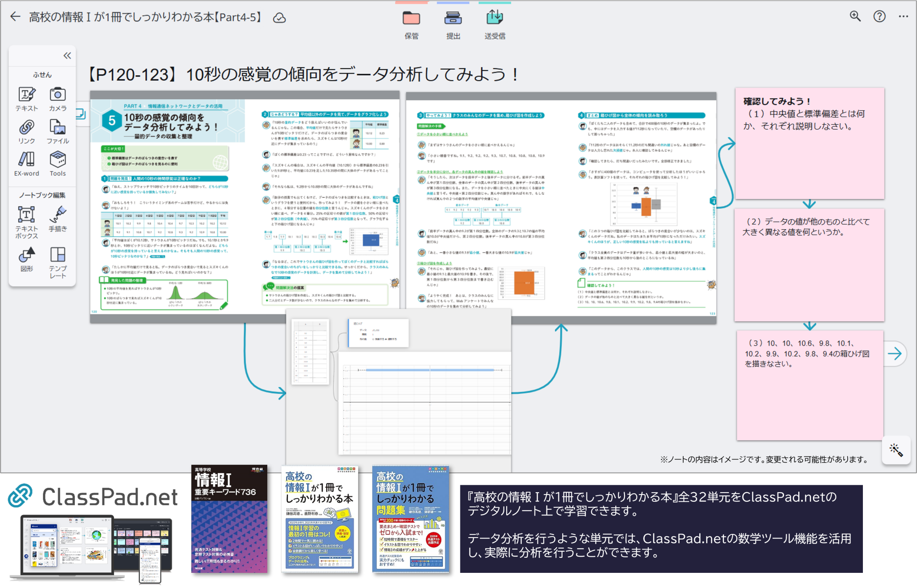Click the data table in the math tool
Image resolution: width=917 pixels, height=588 pixels.
tap(311, 352)
